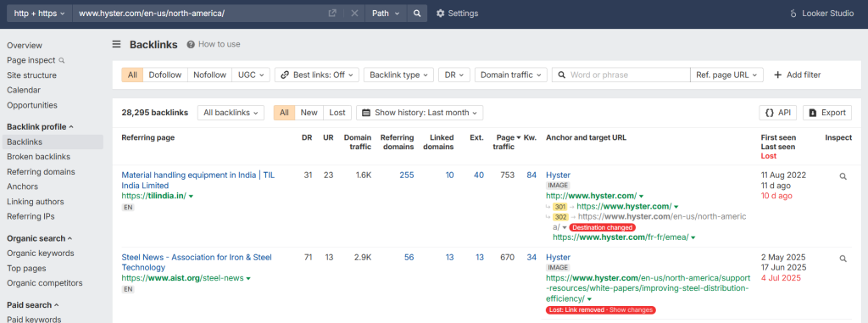Clear the URL field with X icon
Image resolution: width=868 pixels, height=323 pixels.
(354, 14)
